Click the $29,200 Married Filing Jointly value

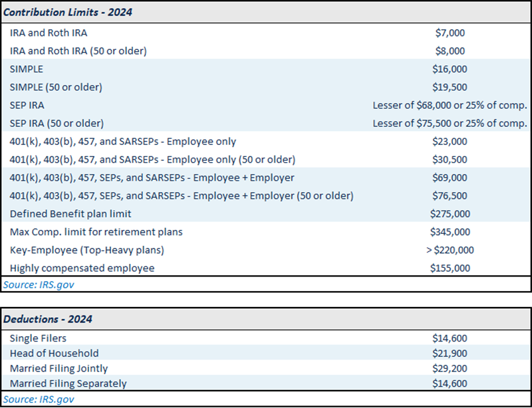tap(450, 368)
